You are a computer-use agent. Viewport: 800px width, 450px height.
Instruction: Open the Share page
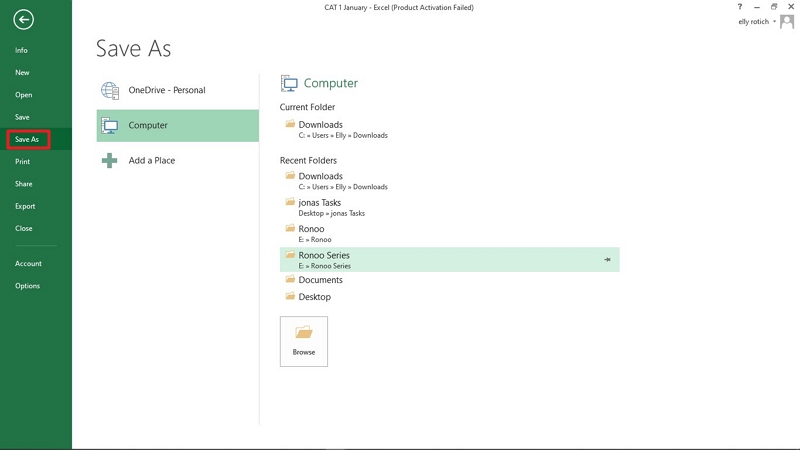pos(23,184)
